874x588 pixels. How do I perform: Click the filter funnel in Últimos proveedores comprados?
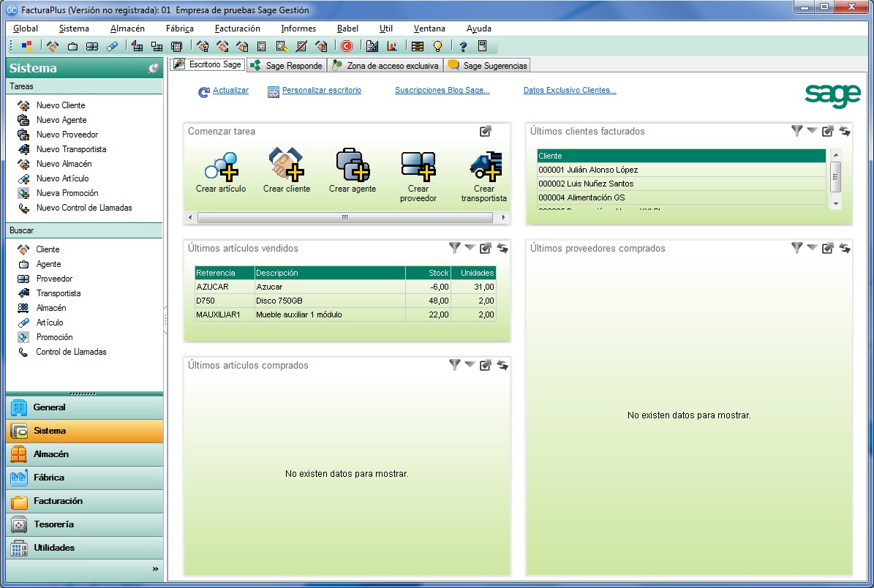(x=797, y=248)
